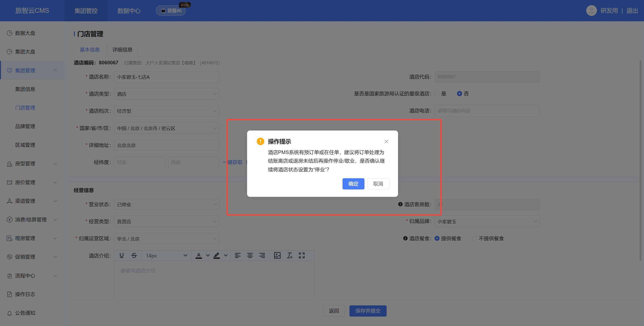Open the 经营类型 dropdown

166,222
